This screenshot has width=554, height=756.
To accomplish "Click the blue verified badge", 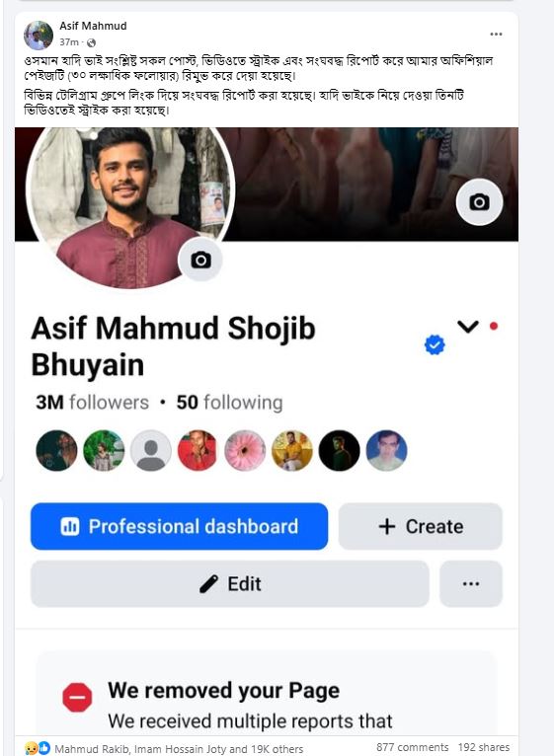I will point(435,344).
